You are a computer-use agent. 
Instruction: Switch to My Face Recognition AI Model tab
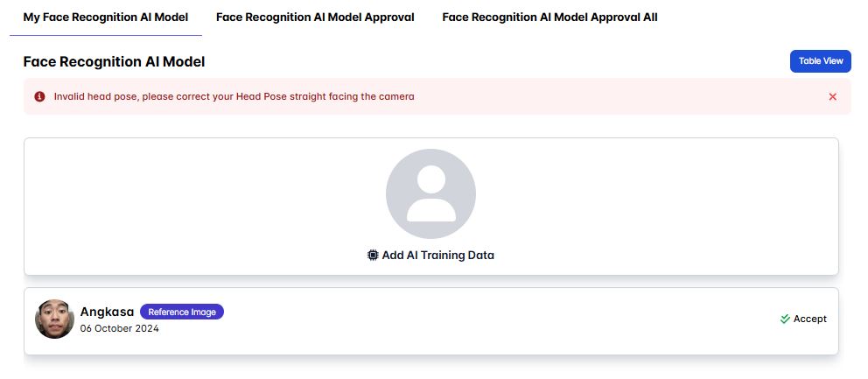coord(105,18)
